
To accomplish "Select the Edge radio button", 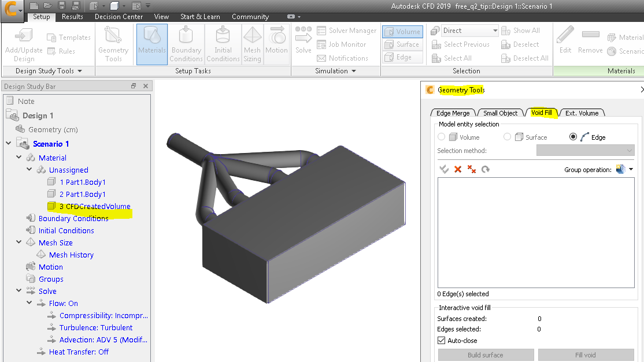I will (573, 137).
